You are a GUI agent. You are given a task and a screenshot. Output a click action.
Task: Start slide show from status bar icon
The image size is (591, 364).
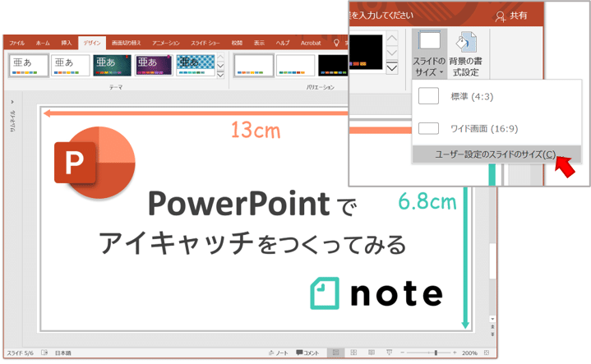[389, 352]
